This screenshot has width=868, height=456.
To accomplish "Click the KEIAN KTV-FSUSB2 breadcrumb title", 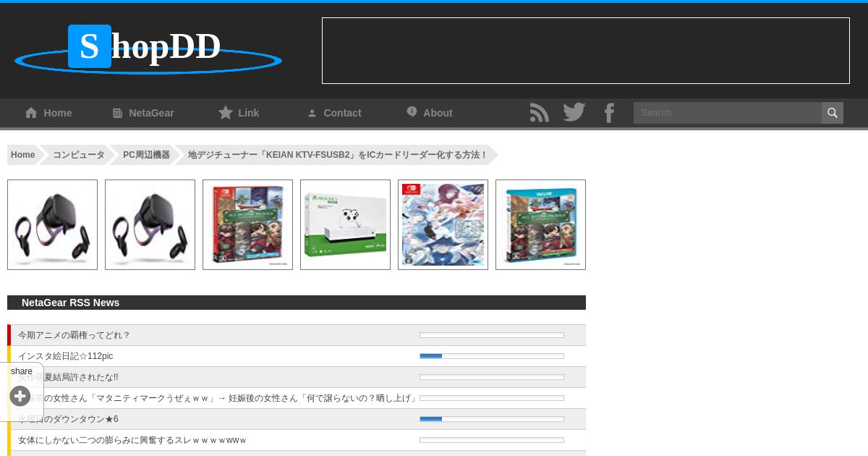I will (x=337, y=155).
